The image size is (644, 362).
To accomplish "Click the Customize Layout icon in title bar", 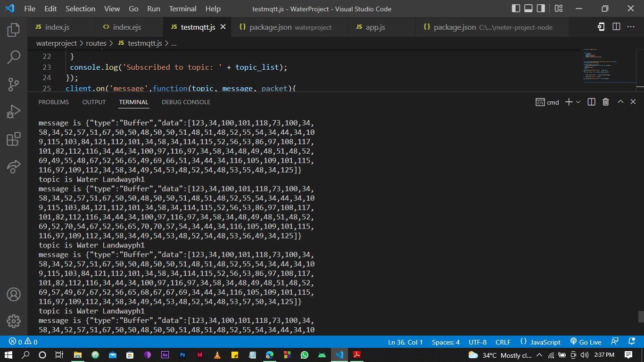I will [x=559, y=8].
